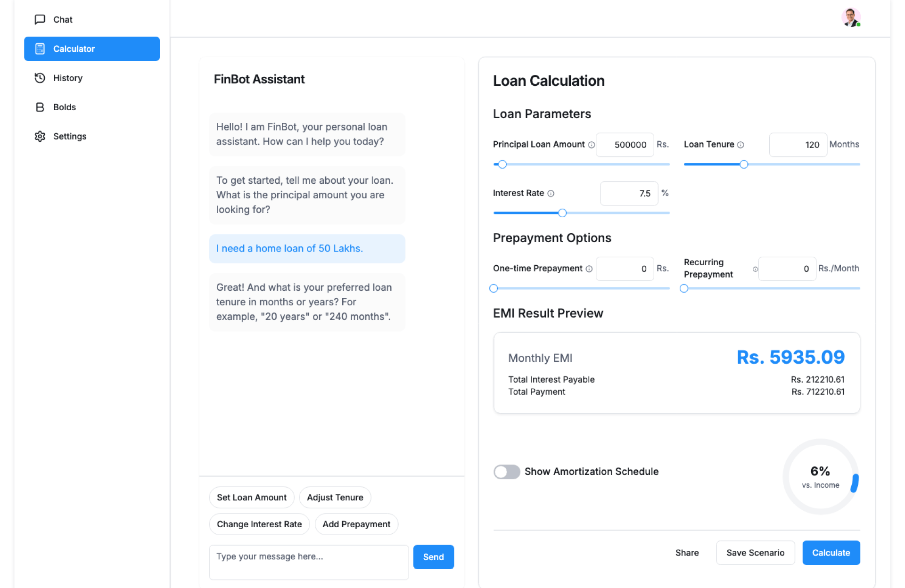The height and width of the screenshot is (588, 905).
Task: Open the History menu item
Action: (68, 78)
